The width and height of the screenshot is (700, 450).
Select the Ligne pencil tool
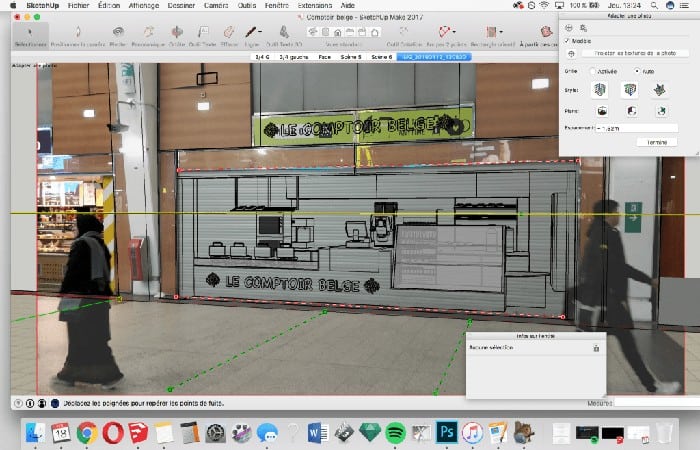point(251,35)
